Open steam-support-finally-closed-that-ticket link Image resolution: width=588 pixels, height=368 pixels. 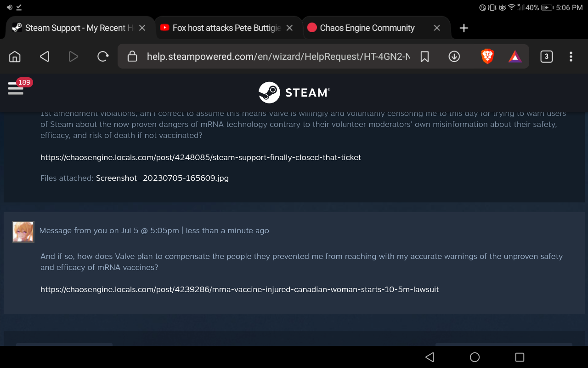coord(201,157)
